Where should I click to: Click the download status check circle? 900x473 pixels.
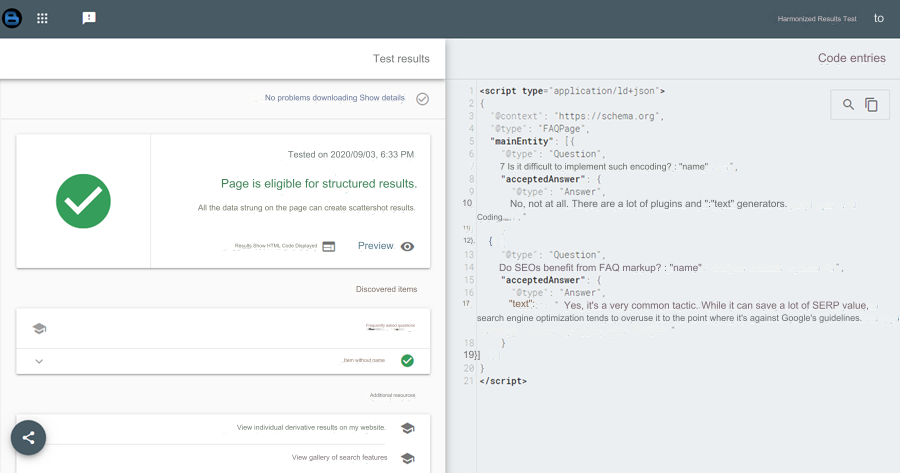[x=422, y=98]
